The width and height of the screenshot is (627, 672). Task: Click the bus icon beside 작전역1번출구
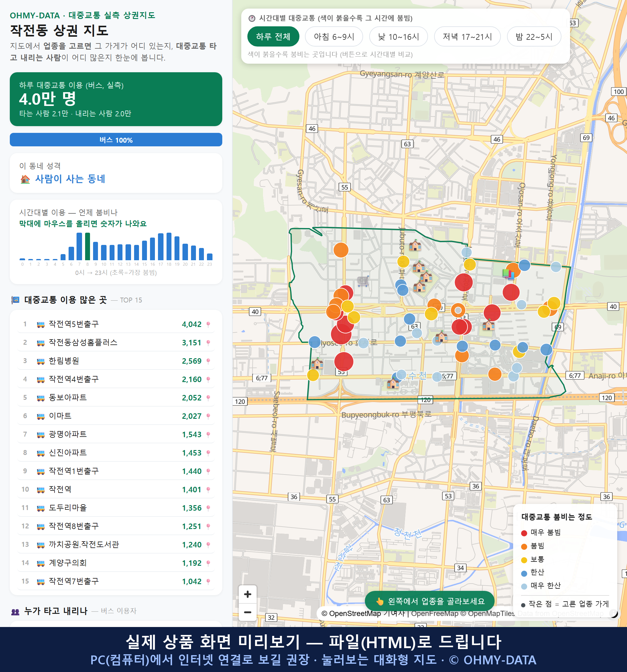(x=40, y=471)
